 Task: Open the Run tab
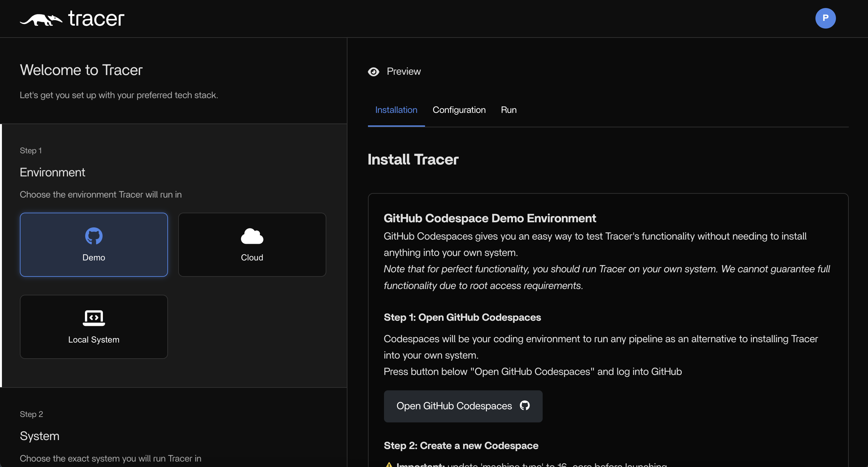click(x=508, y=110)
